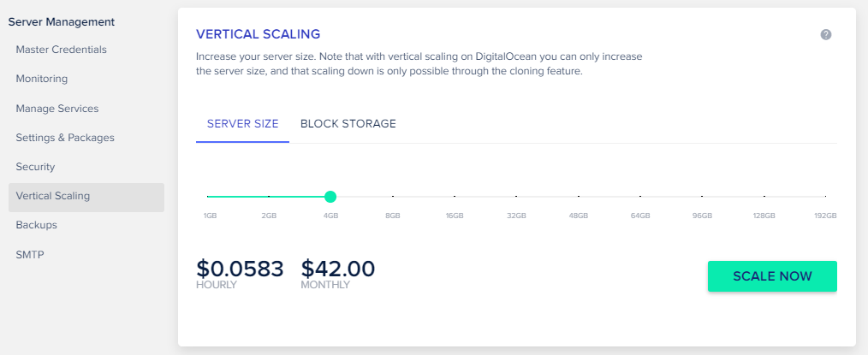The image size is (868, 355).
Task: Set server size slider to 16GB
Action: tap(455, 197)
